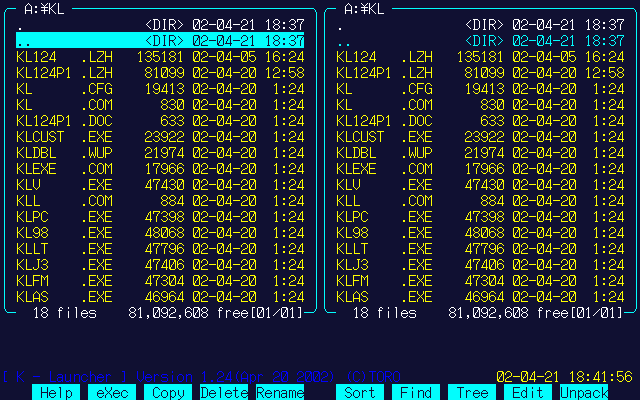The image size is (640, 400).
Task: Click the Rename function button
Action: click(x=279, y=393)
